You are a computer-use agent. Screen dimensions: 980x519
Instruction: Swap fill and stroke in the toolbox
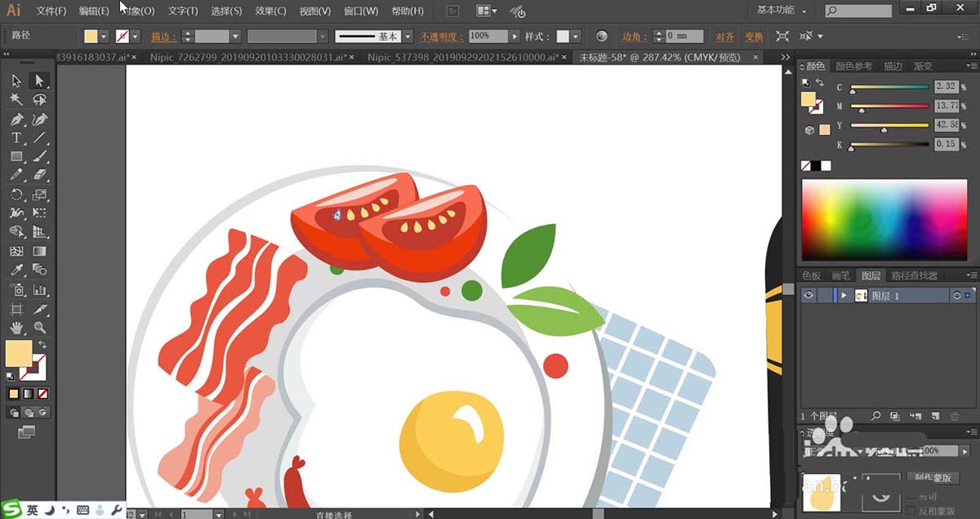coord(42,346)
